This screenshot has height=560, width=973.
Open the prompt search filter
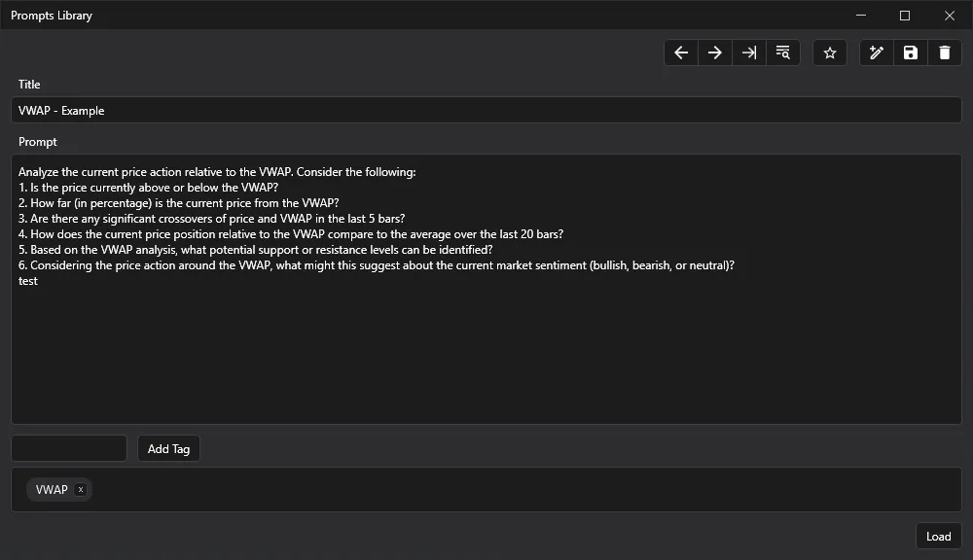pyautogui.click(x=782, y=52)
